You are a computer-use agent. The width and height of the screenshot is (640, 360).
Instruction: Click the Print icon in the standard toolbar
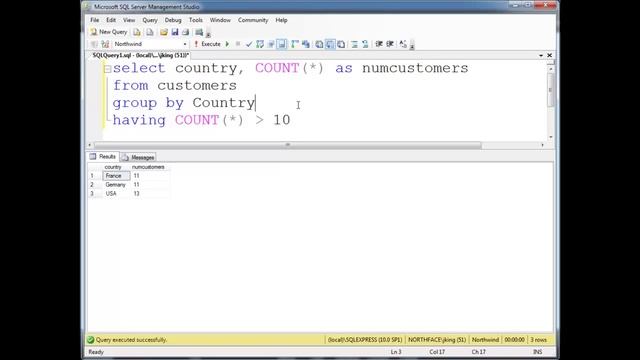[186, 32]
